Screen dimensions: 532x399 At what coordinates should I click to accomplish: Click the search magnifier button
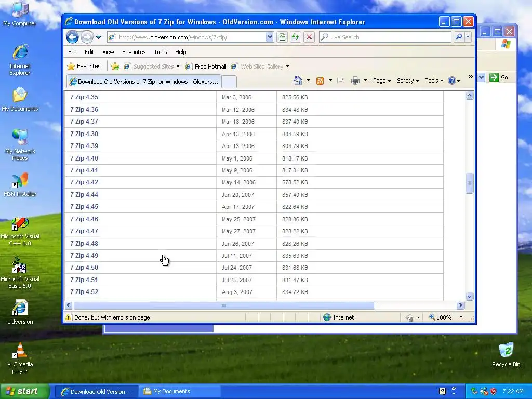(x=459, y=37)
